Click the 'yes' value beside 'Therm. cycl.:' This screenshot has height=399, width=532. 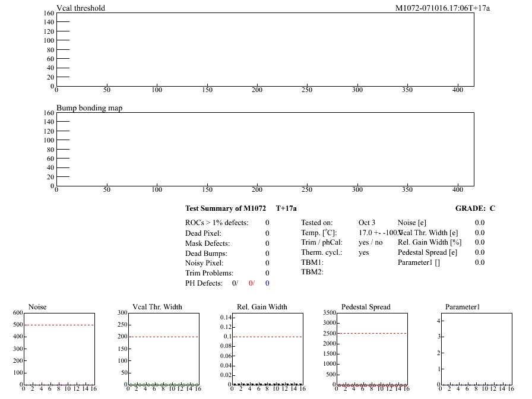364,253
